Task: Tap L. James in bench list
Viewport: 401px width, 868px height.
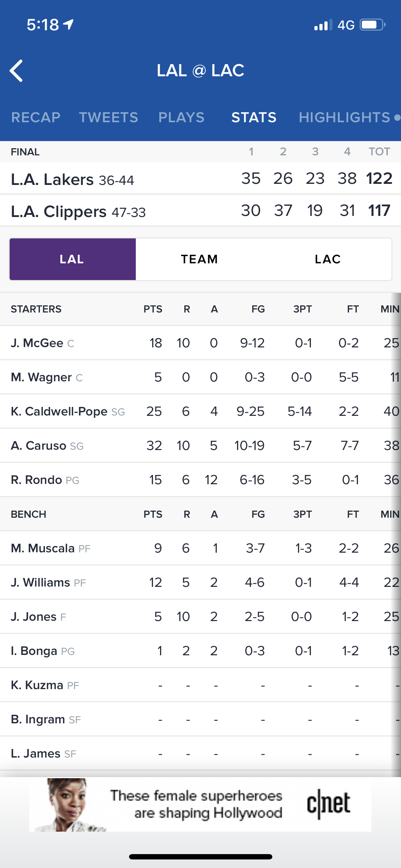Action: click(x=36, y=753)
